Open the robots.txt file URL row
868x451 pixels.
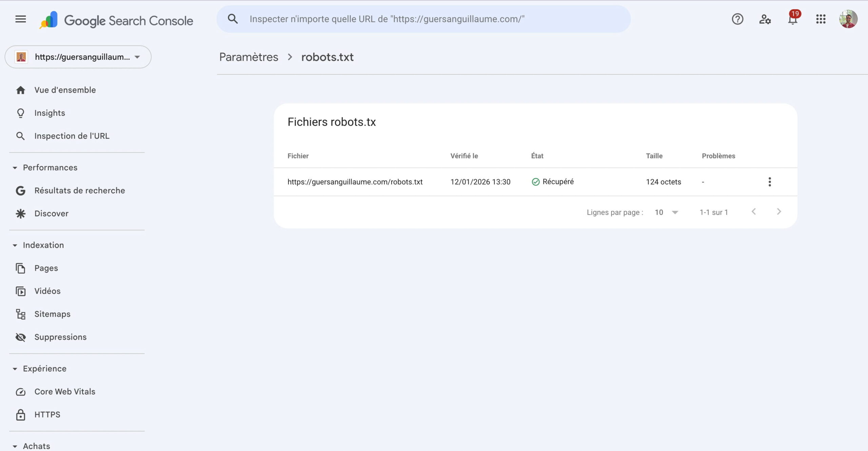pyautogui.click(x=355, y=182)
